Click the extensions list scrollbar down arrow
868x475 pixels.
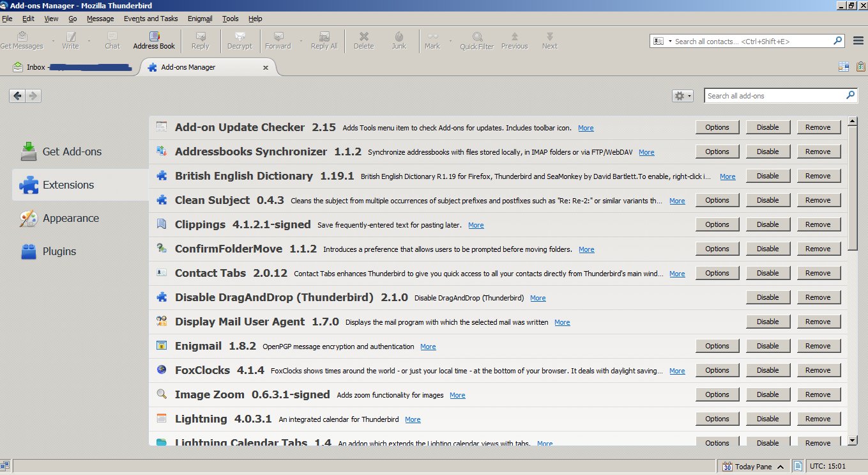click(853, 440)
